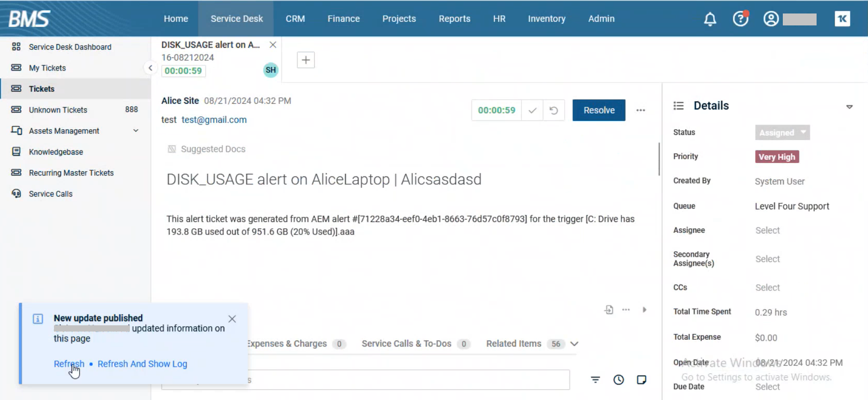Add a new ticket tab with plus
Screen dimensions: 868x400
(x=305, y=60)
